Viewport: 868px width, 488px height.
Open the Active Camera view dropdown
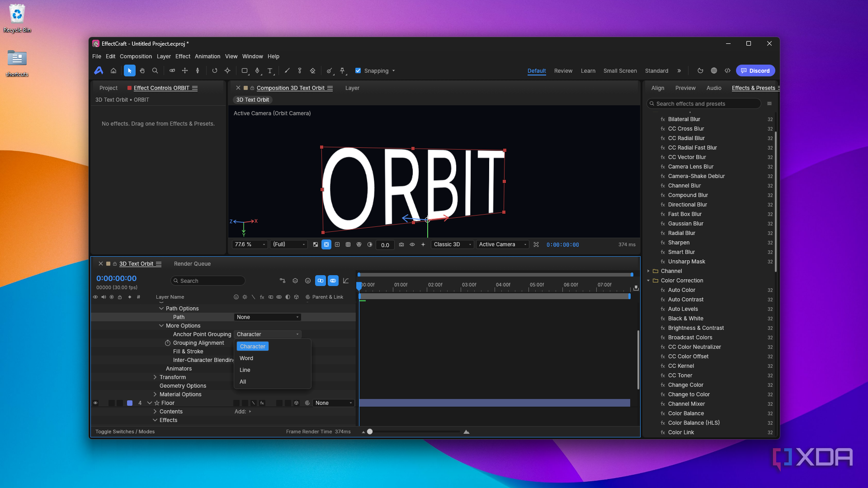tap(502, 244)
